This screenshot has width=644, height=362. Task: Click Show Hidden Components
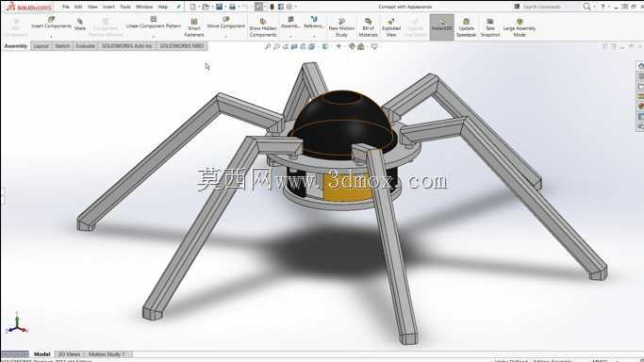[x=263, y=28]
